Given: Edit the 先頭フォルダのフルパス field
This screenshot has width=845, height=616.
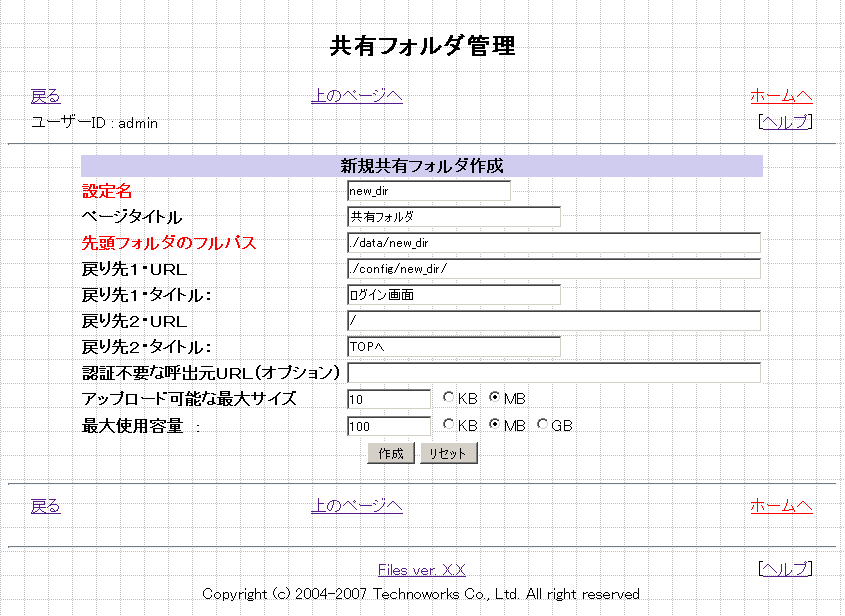Looking at the screenshot, I should [x=553, y=243].
